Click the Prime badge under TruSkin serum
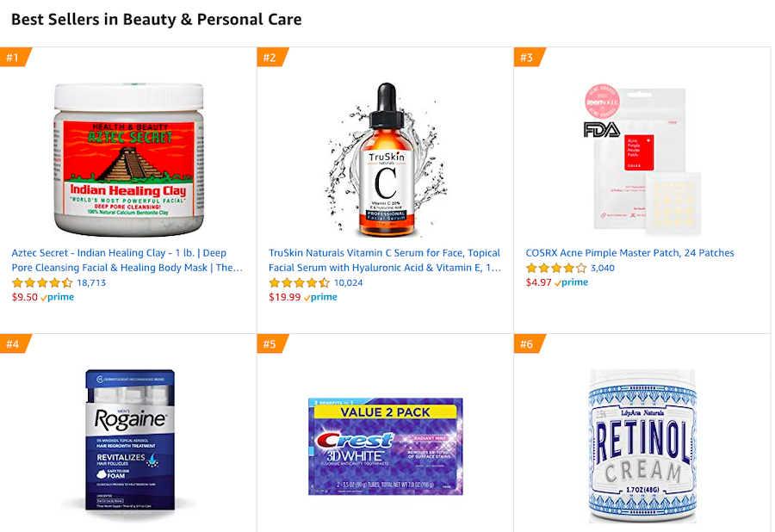 [320, 297]
